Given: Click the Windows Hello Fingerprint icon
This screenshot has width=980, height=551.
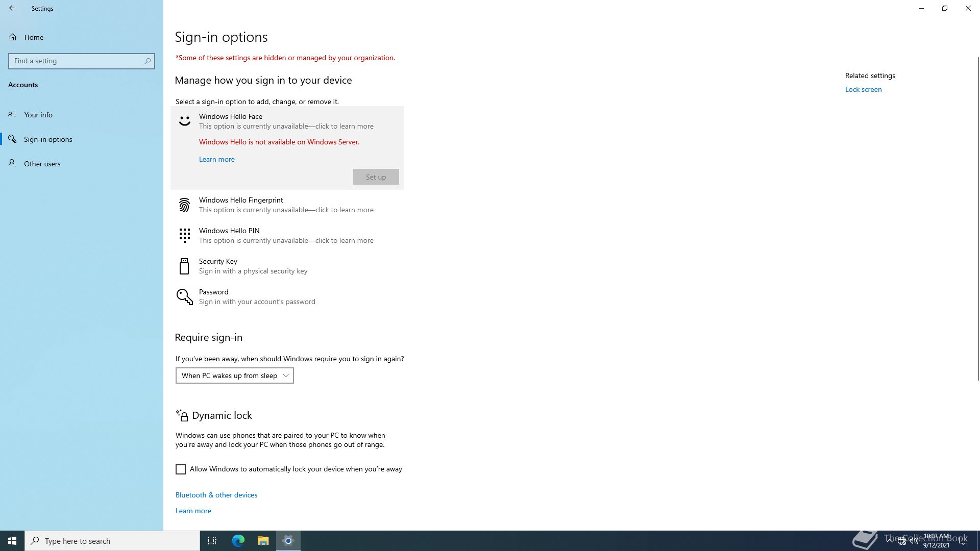Looking at the screenshot, I should [x=184, y=205].
